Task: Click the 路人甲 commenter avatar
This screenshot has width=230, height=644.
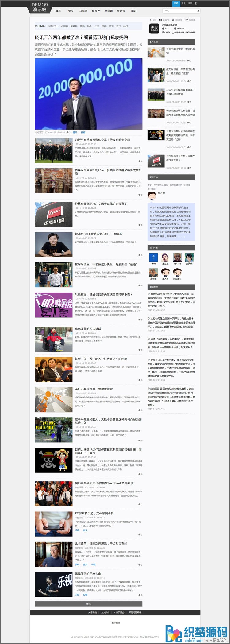Action: (x=152, y=195)
